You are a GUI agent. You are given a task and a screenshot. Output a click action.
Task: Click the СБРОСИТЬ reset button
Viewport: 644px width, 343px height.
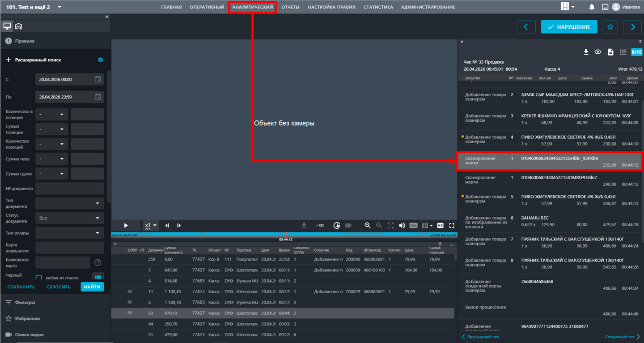[59, 287]
